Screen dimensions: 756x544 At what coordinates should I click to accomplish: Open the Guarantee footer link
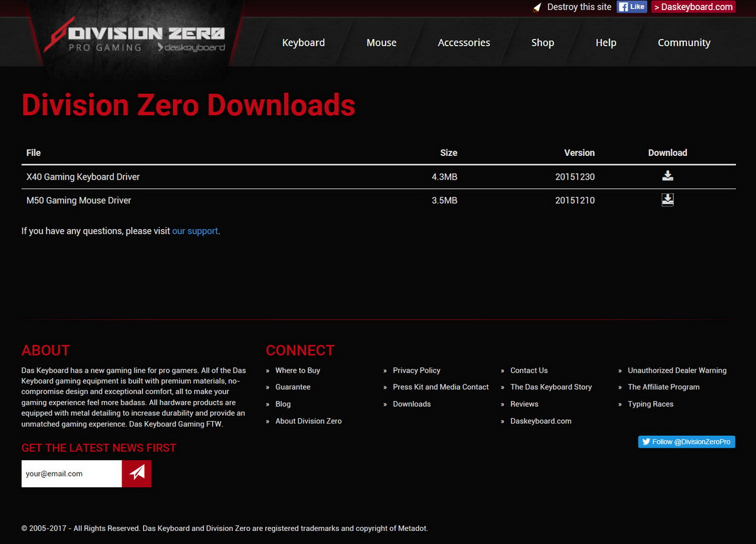coord(293,387)
